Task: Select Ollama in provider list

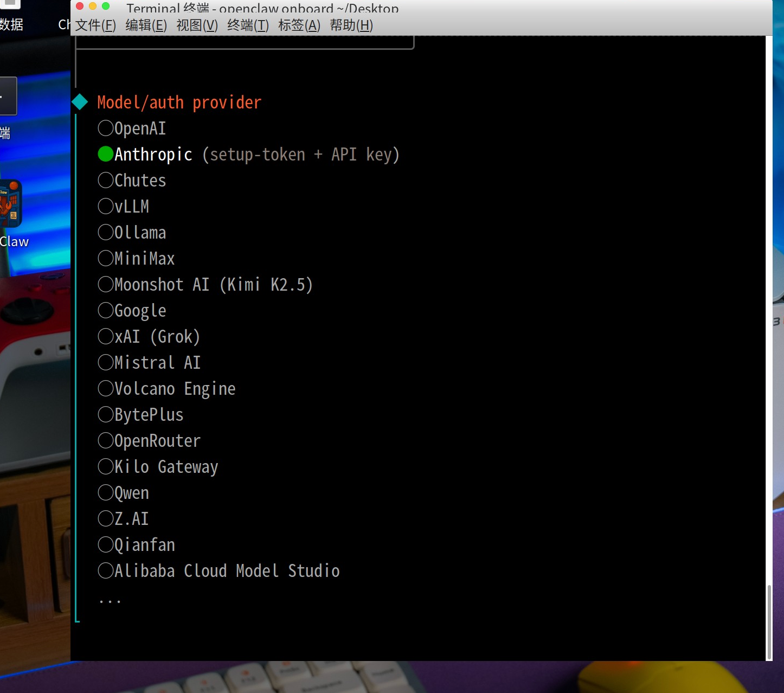Action: point(132,233)
